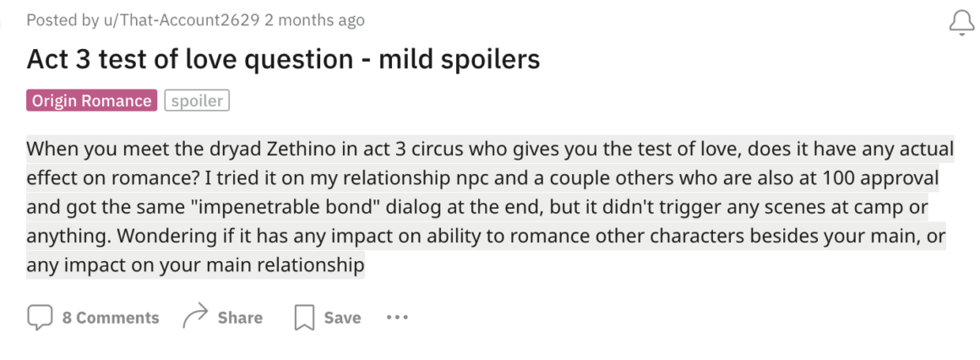Click the notification bell icon

coord(961,23)
